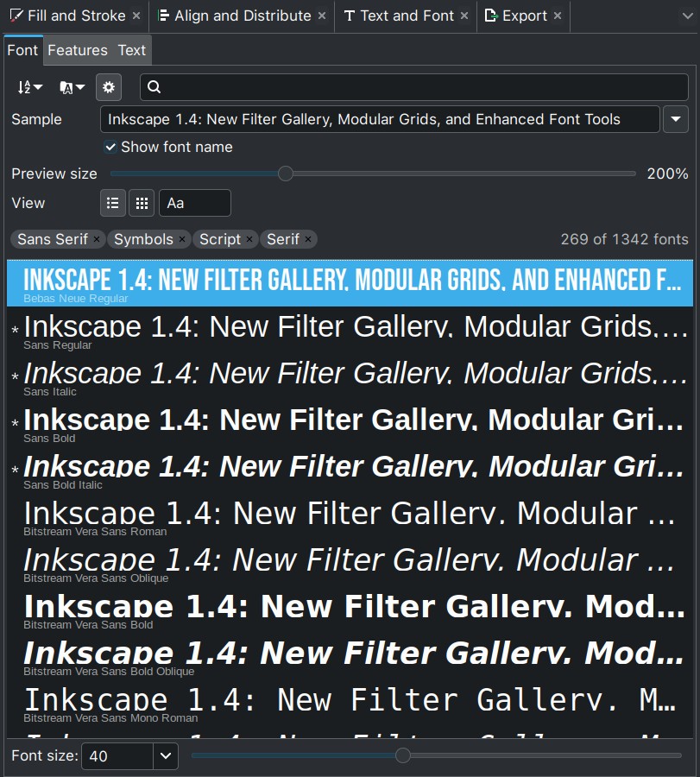Click the 269 of 1342 fonts count
The image size is (700, 777).
(624, 239)
